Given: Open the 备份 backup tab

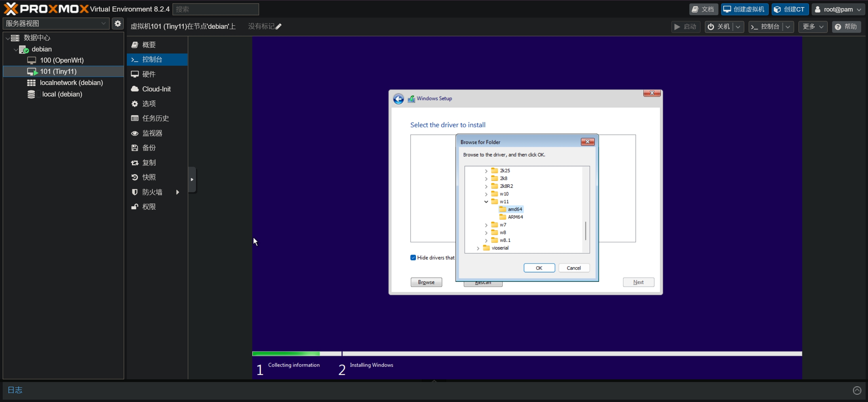Looking at the screenshot, I should click(157, 148).
